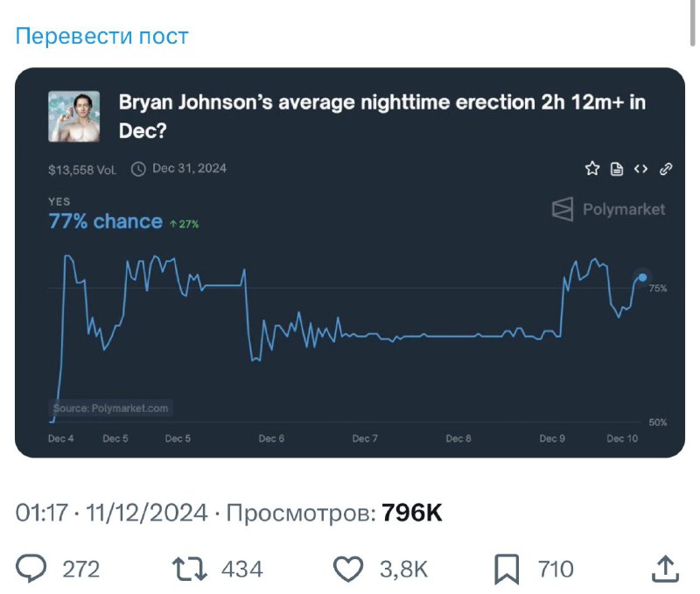
Task: Click the Polymarket logo watermark
Action: (x=608, y=210)
